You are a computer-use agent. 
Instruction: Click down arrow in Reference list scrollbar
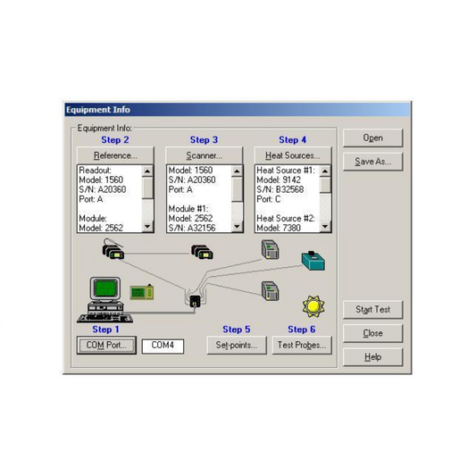tap(147, 226)
